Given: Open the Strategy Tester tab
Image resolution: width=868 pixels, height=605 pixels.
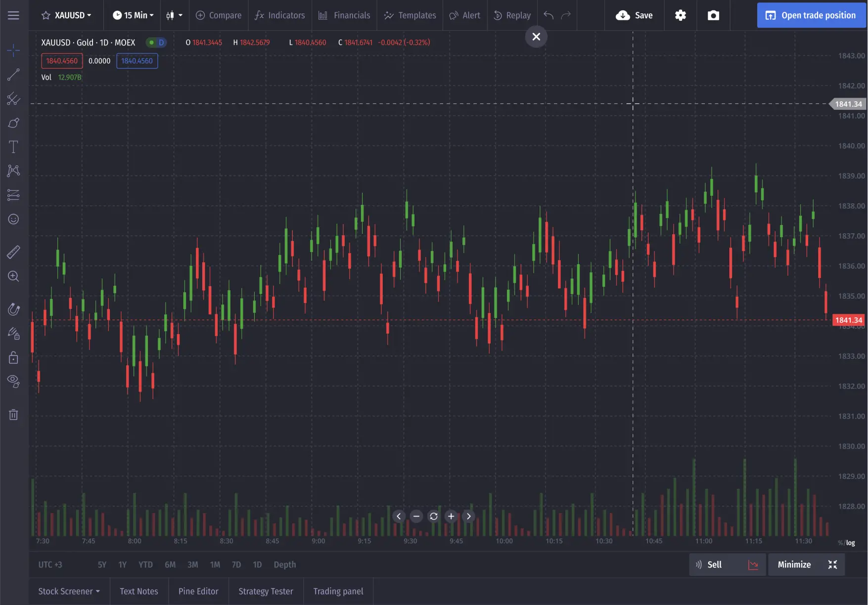Looking at the screenshot, I should coord(266,591).
